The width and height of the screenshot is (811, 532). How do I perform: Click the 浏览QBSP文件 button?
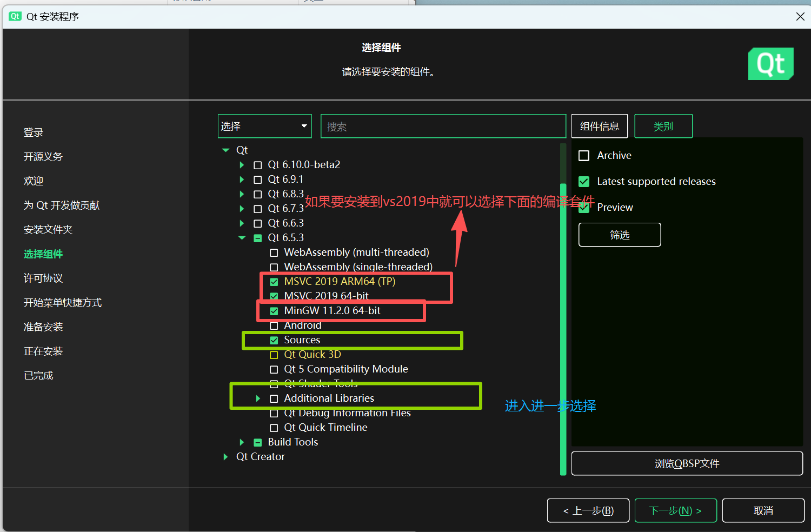687,463
